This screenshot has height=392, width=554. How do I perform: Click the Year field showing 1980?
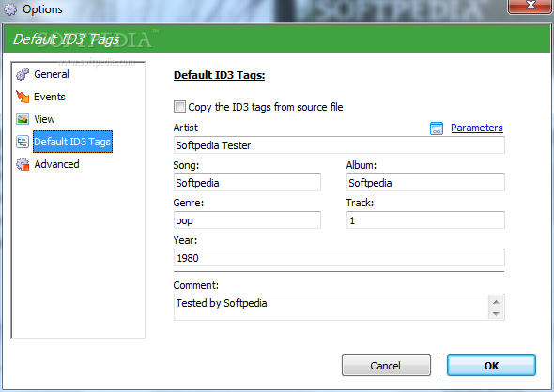[339, 258]
